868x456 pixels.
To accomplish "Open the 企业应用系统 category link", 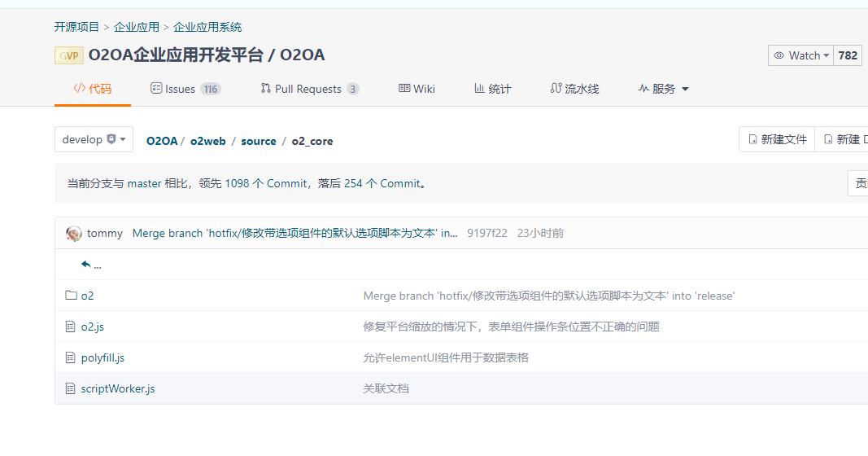I will [207, 27].
